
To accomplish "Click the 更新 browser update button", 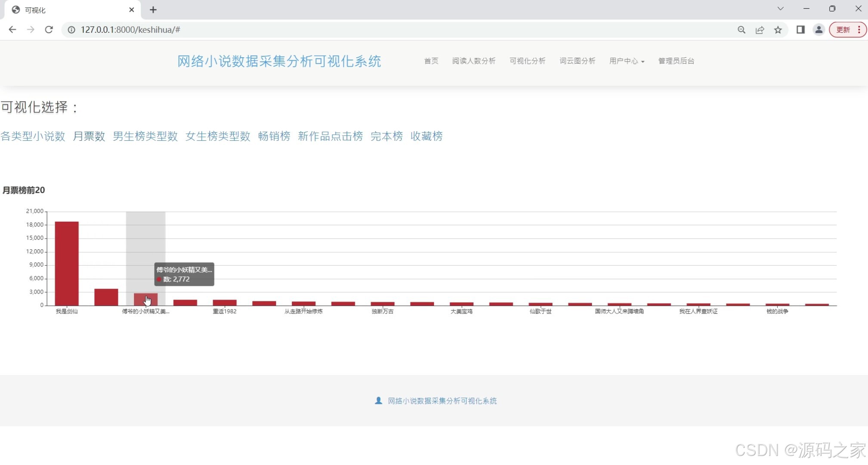I will pos(843,30).
